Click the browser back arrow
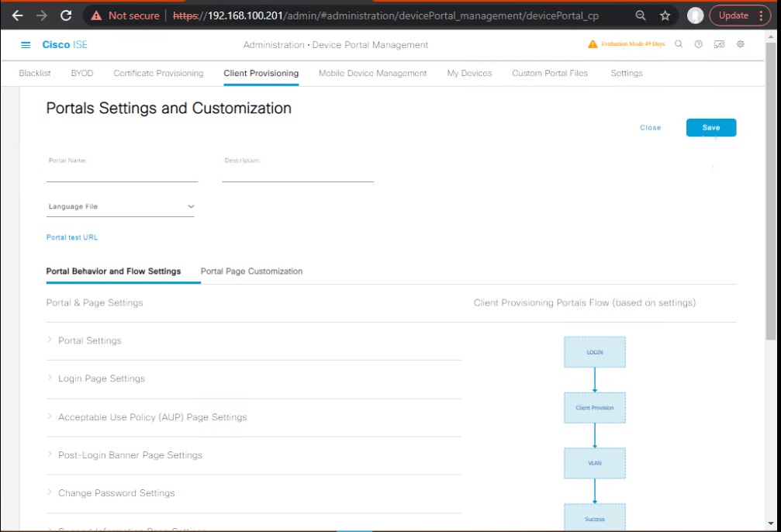781x532 pixels. click(17, 16)
